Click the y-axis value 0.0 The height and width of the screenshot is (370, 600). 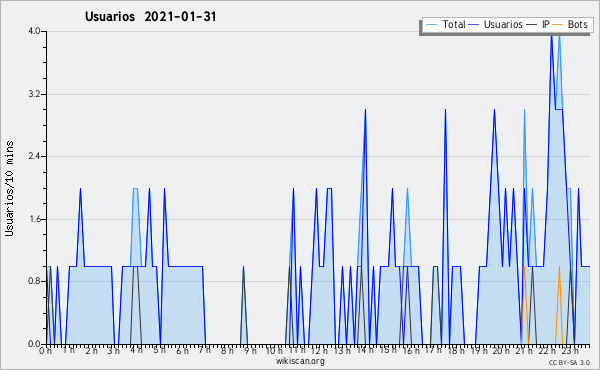pos(34,344)
